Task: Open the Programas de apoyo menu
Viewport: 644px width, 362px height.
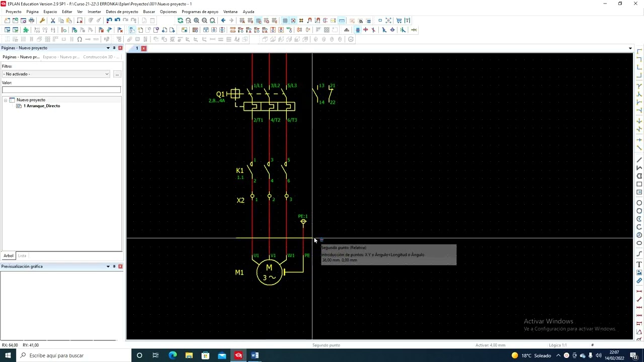Action: [x=200, y=12]
